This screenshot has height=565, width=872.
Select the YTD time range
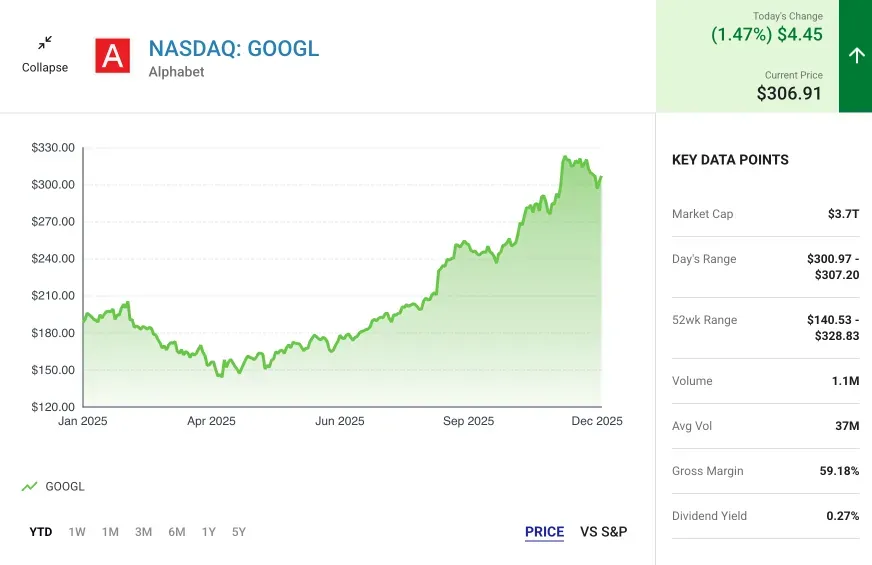point(41,532)
